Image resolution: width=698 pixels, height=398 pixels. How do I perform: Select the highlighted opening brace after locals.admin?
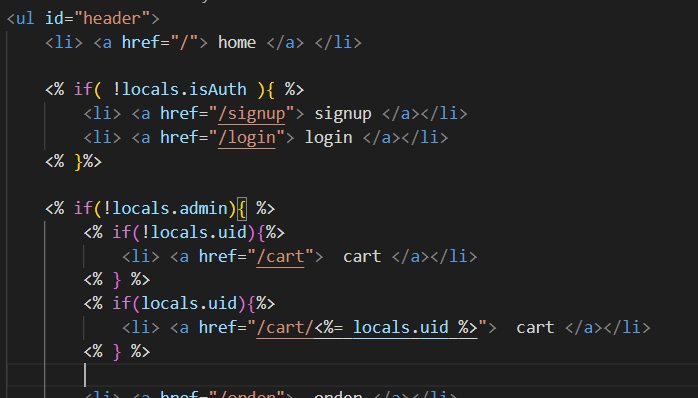tap(242, 209)
